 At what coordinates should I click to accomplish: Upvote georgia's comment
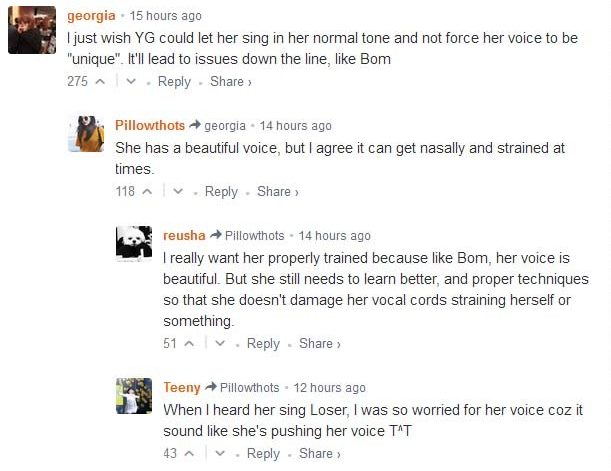[99, 82]
